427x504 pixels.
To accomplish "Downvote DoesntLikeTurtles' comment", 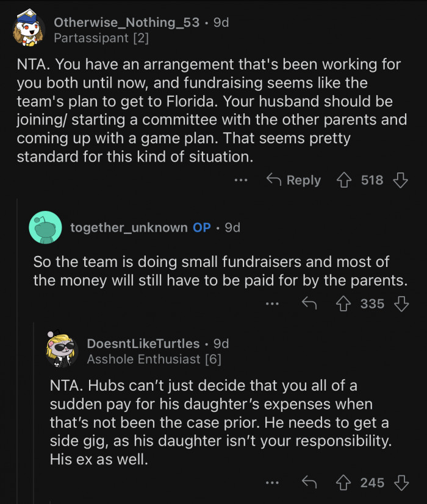I will point(402,482).
